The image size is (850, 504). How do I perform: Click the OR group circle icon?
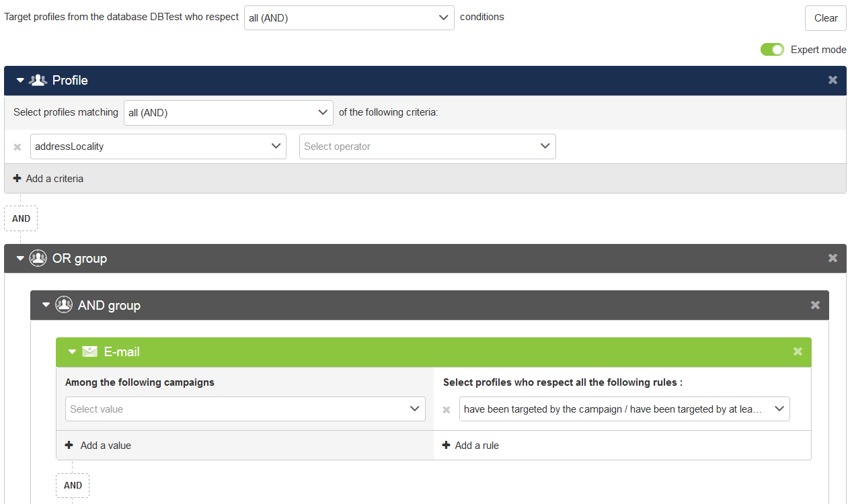tap(38, 258)
